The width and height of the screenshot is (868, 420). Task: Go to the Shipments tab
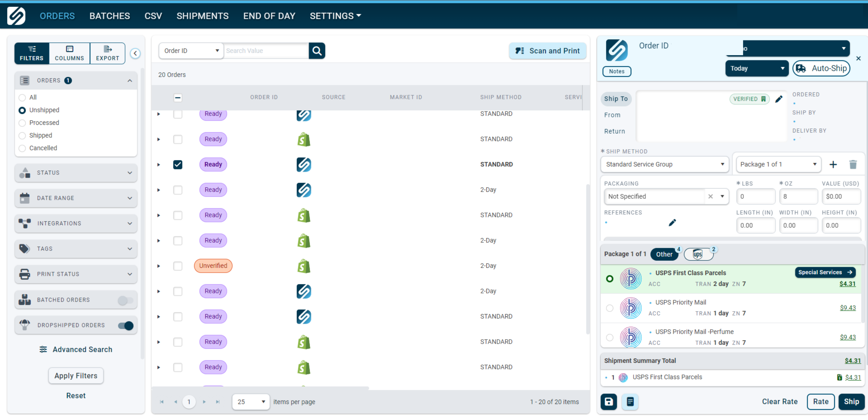click(203, 15)
